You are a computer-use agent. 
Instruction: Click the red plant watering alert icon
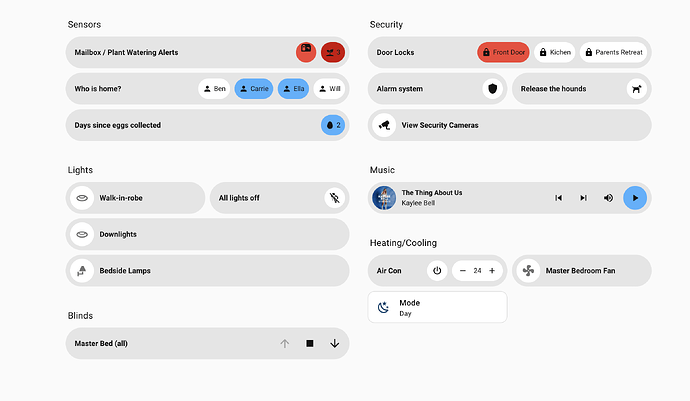click(x=333, y=52)
